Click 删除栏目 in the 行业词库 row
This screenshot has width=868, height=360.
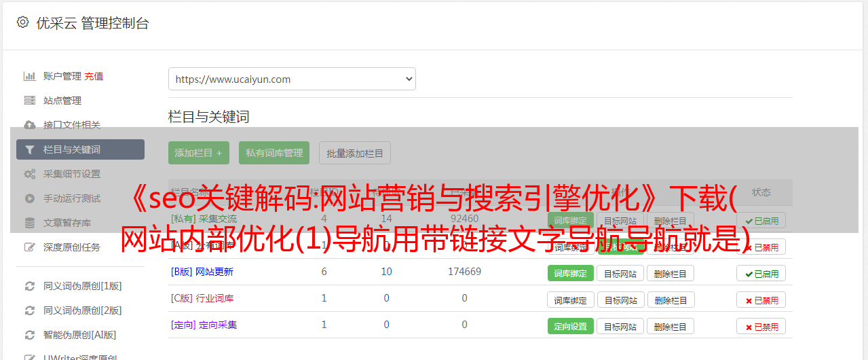[671, 300]
